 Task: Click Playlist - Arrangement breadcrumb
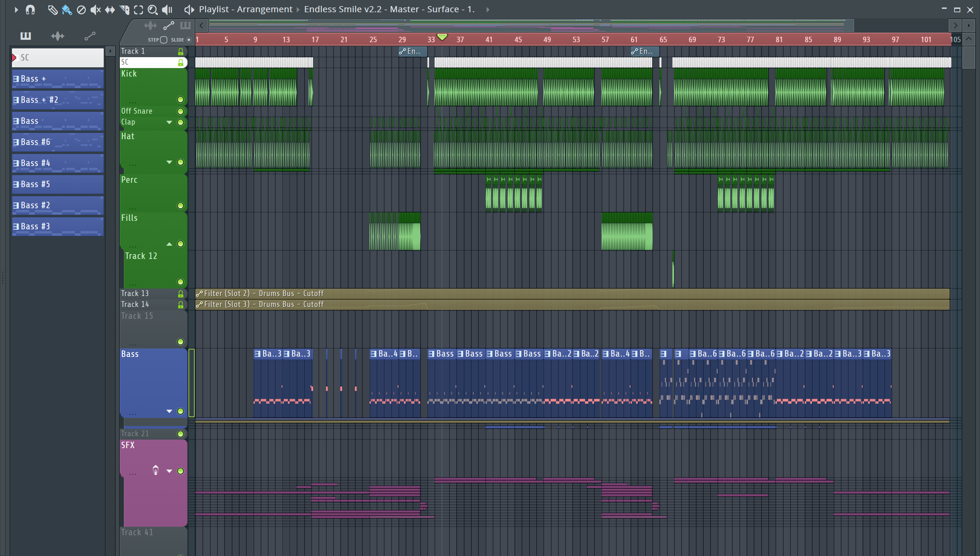(245, 9)
